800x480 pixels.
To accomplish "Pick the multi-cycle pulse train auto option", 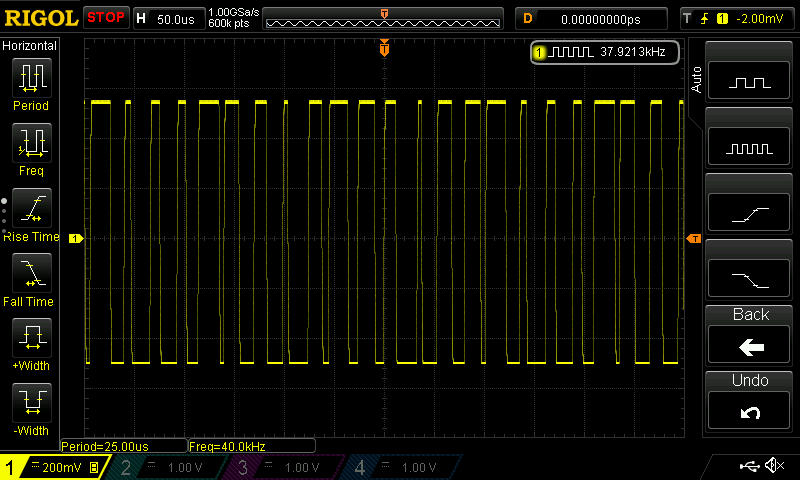I will 750,148.
